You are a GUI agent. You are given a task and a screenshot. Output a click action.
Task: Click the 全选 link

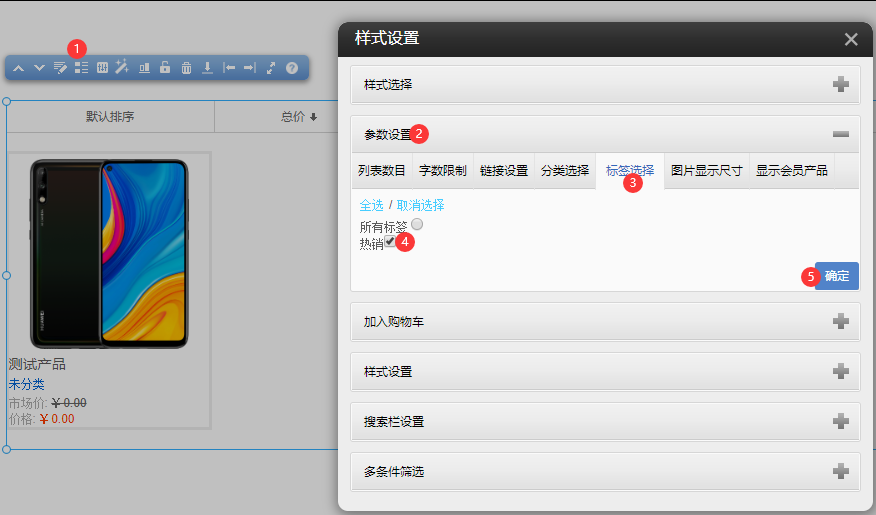[x=371, y=205]
